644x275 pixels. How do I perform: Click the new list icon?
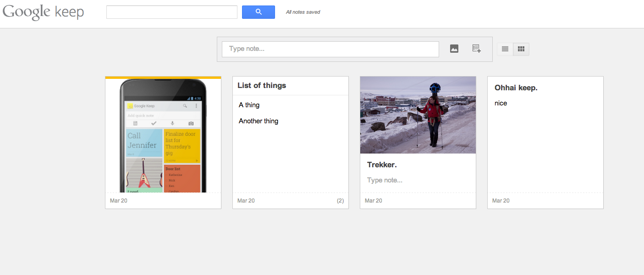[x=477, y=49]
